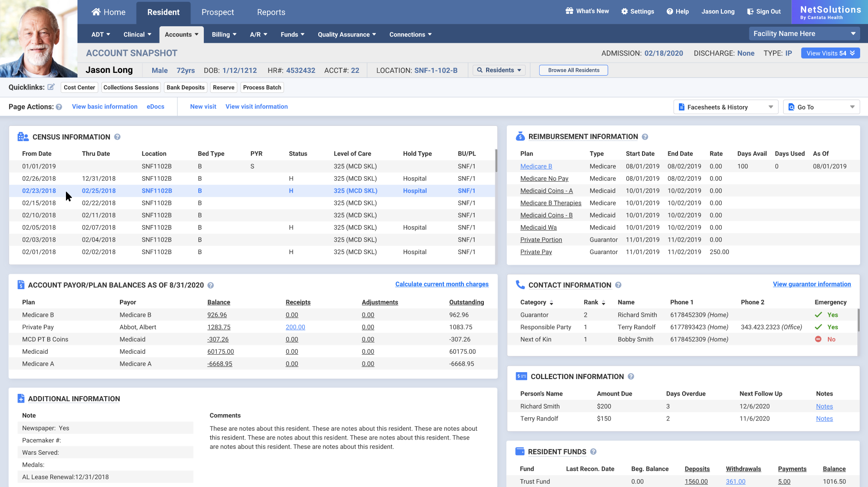This screenshot has height=487, width=868.
Task: Expand the Go To dropdown
Action: [x=821, y=107]
